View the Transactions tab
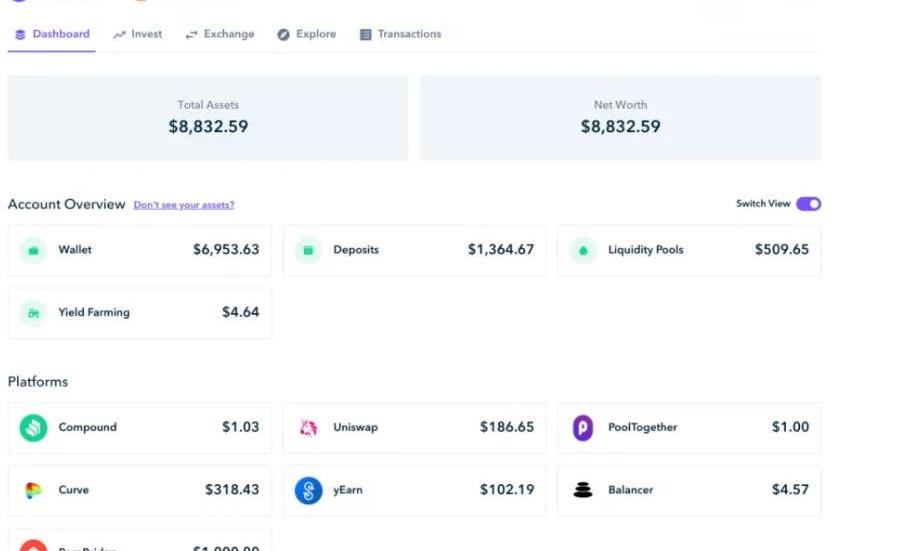 400,34
